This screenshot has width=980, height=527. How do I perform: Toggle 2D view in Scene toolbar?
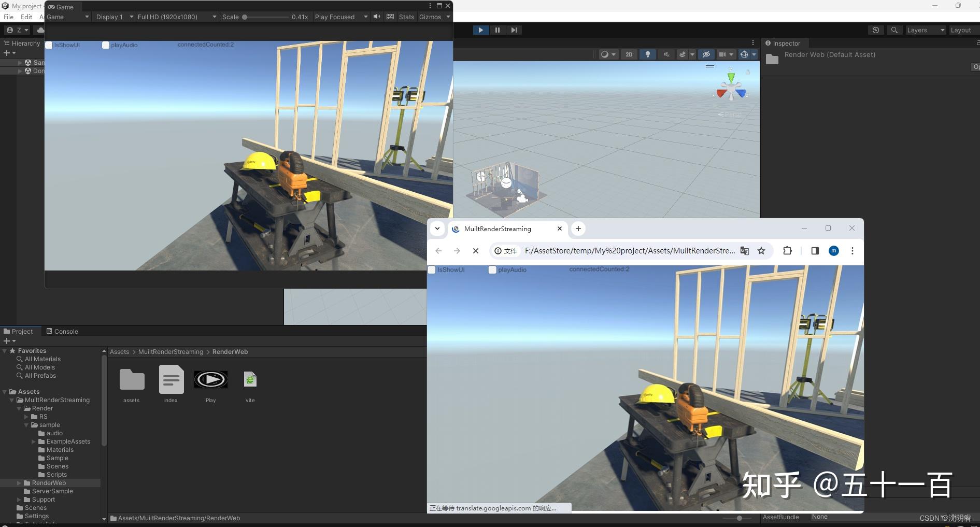(629, 54)
